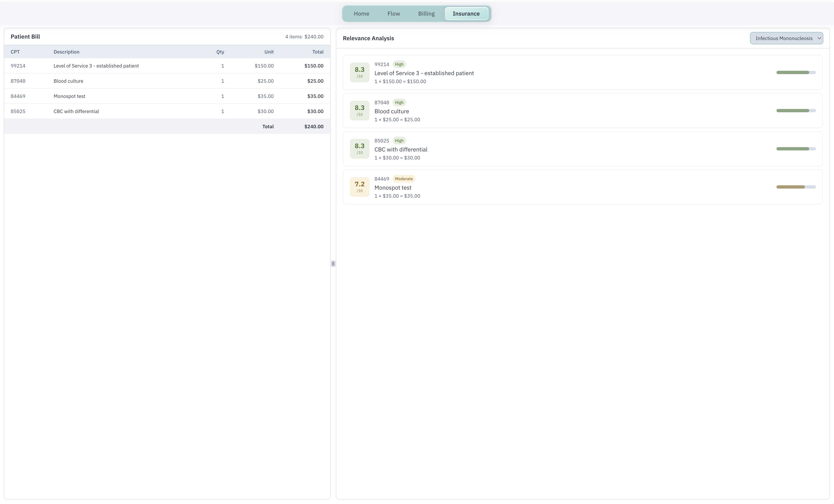This screenshot has height=504, width=834.
Task: Open the Infectious Mononucleosis diagnosis dropdown
Action: coord(786,38)
